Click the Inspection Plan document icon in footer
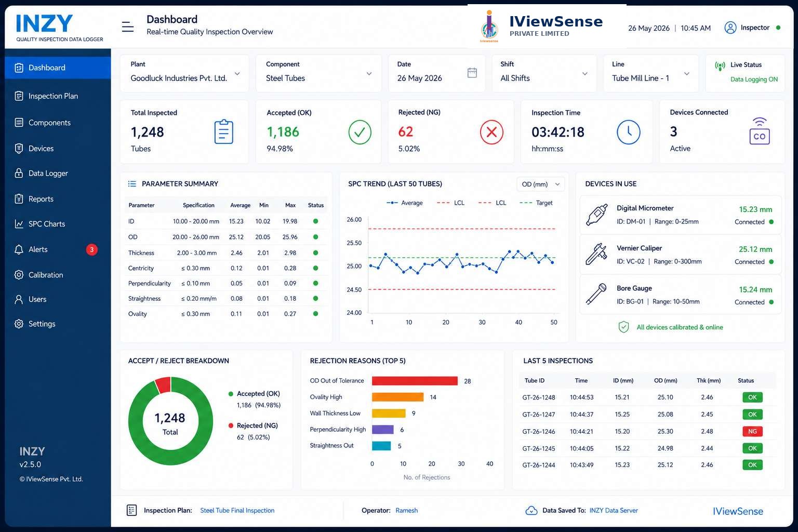Screen dimensions: 798x532 132,510
